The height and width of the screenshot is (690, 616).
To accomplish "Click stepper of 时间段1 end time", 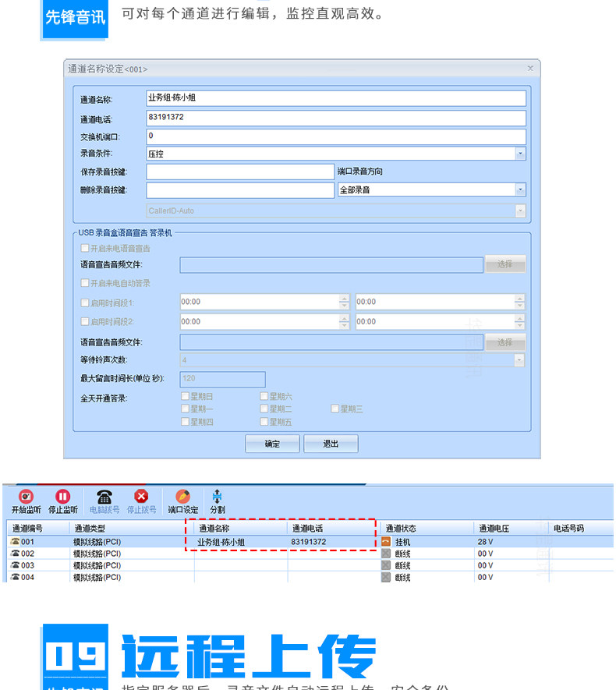I will click(519, 302).
